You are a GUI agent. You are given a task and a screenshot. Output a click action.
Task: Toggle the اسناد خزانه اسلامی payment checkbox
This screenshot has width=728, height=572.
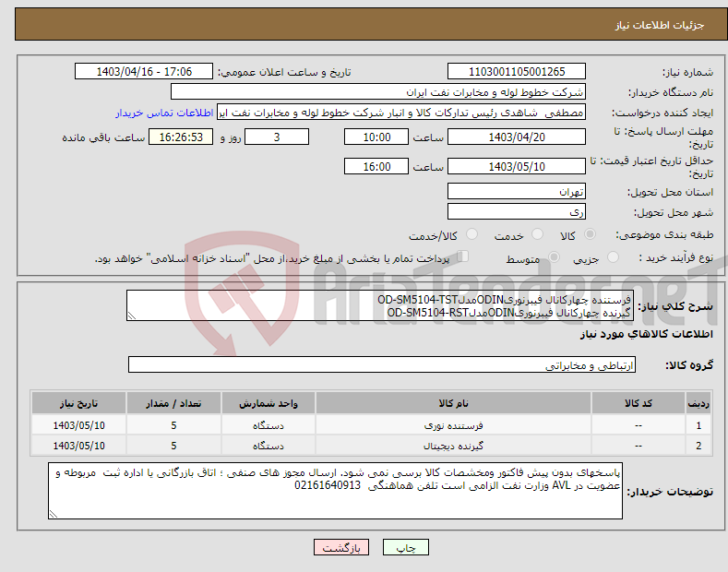coord(462,256)
